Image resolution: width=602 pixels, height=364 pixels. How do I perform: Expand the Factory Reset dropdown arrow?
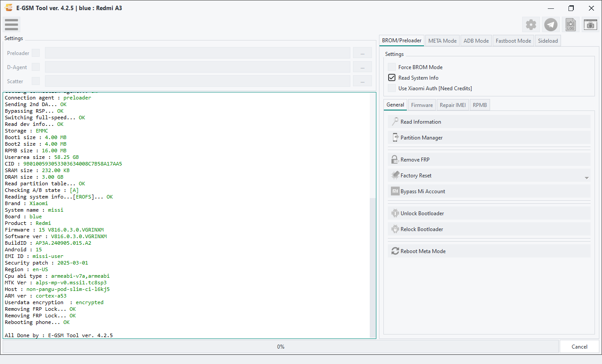tap(587, 178)
